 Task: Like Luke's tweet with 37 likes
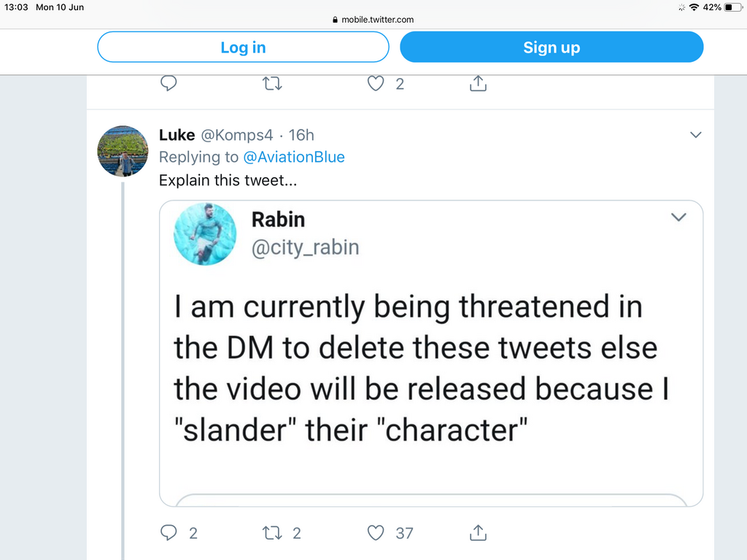tap(376, 533)
